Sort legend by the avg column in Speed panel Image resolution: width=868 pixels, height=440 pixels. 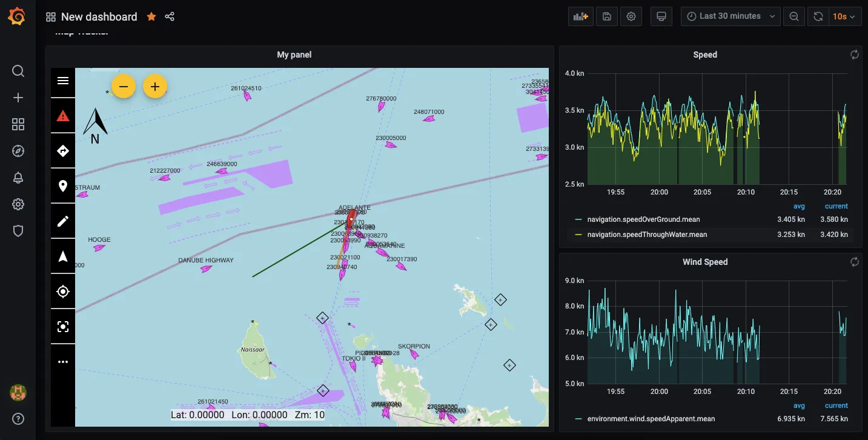799,206
